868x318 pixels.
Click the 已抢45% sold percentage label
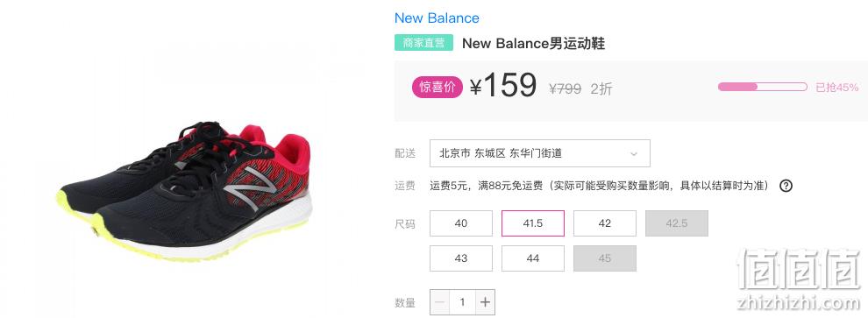tap(837, 88)
